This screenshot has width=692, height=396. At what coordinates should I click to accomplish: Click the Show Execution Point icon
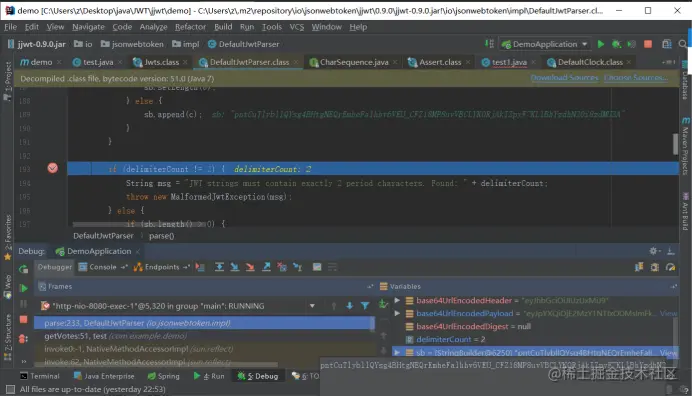(200, 267)
